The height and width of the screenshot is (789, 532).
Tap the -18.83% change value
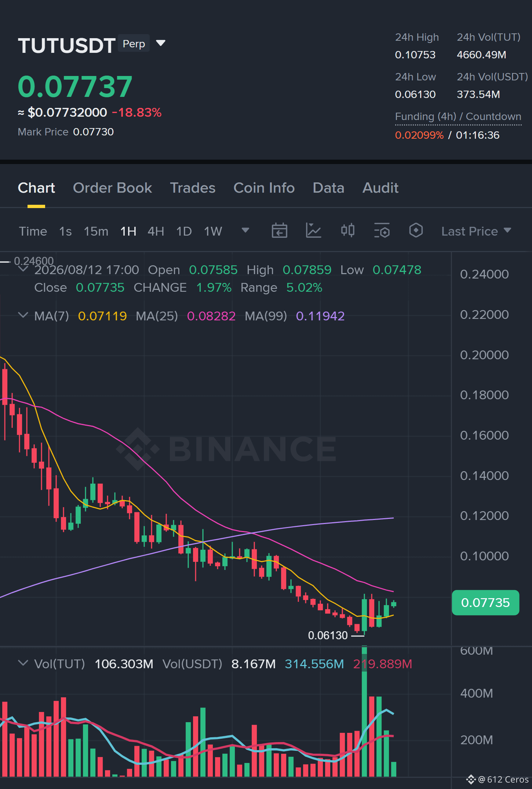point(137,112)
